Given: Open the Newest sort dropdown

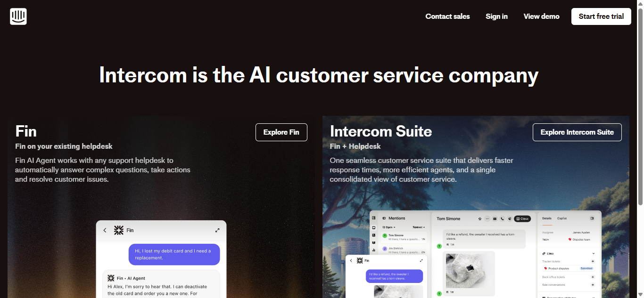Looking at the screenshot, I should click(x=419, y=227).
